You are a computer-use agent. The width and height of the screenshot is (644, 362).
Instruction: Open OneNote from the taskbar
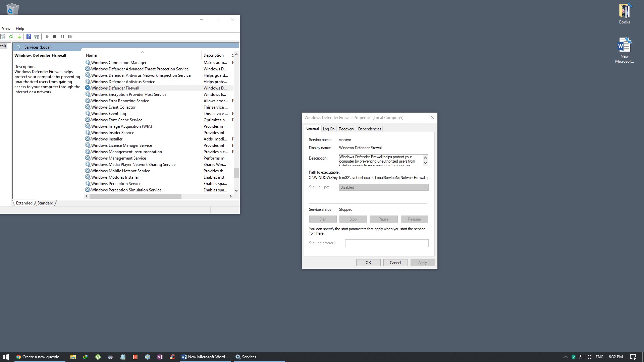pyautogui.click(x=160, y=357)
